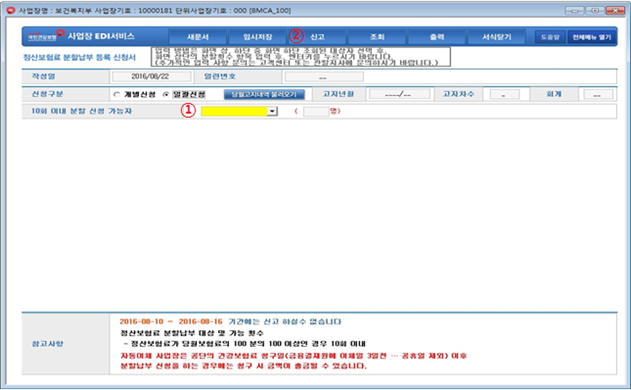Click the 고지년월 input field
Viewport: 631px width, 390px height.
tap(400, 94)
